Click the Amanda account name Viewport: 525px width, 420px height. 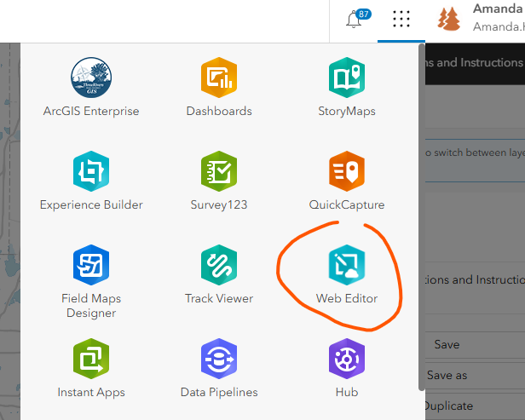(x=499, y=9)
